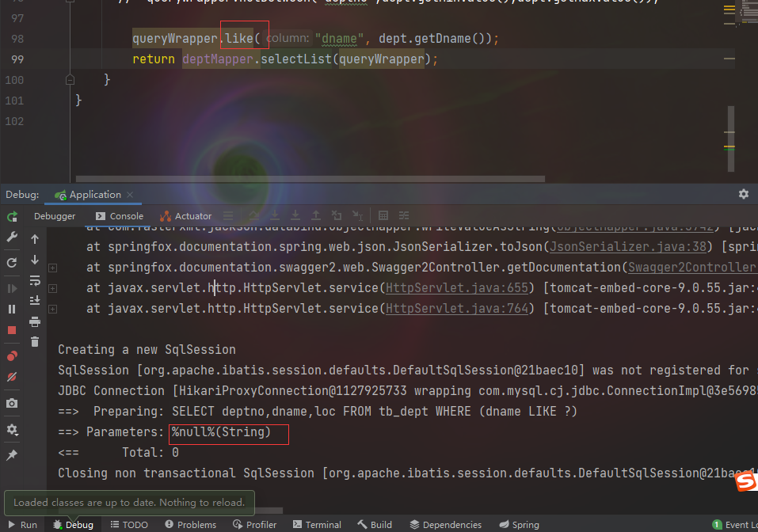Viewport: 758px width, 532px height.
Task: Click the Run to Cursor icon
Action: tap(357, 215)
